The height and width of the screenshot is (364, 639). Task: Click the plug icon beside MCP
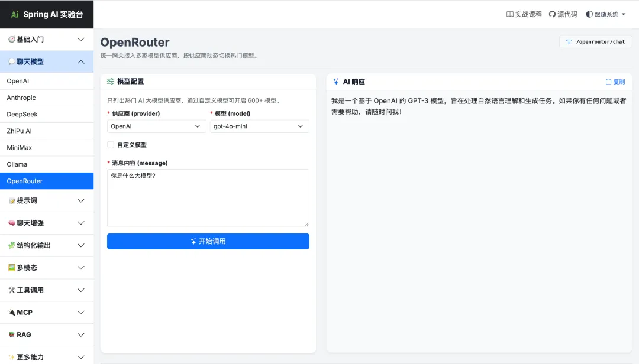click(12, 312)
